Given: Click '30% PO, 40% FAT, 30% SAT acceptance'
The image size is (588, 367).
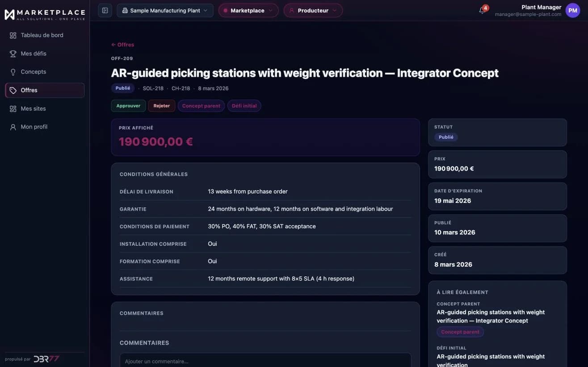Looking at the screenshot, I should click(262, 226).
